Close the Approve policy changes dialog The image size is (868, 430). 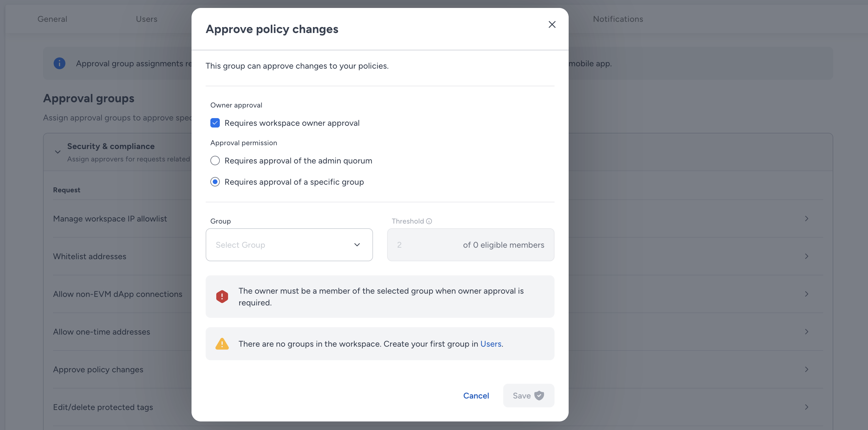coord(552,24)
